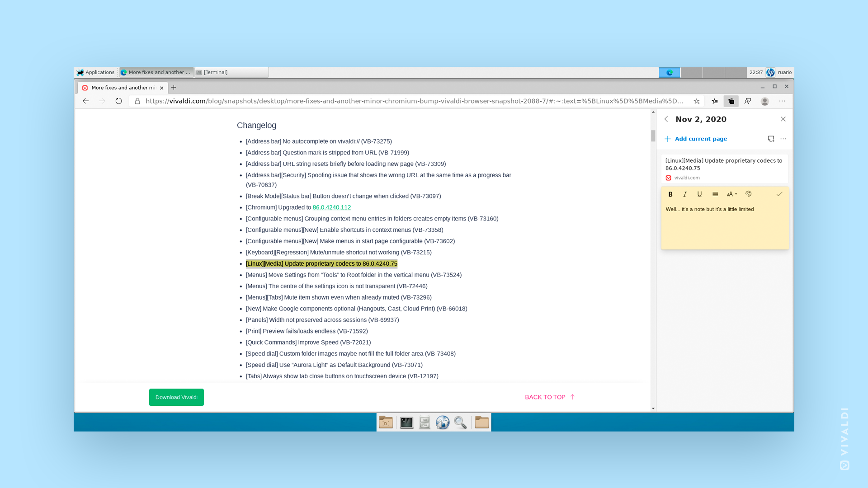Viewport: 868px width, 488px height.
Task: Click the Make Google components optional entry
Action: [x=357, y=309]
